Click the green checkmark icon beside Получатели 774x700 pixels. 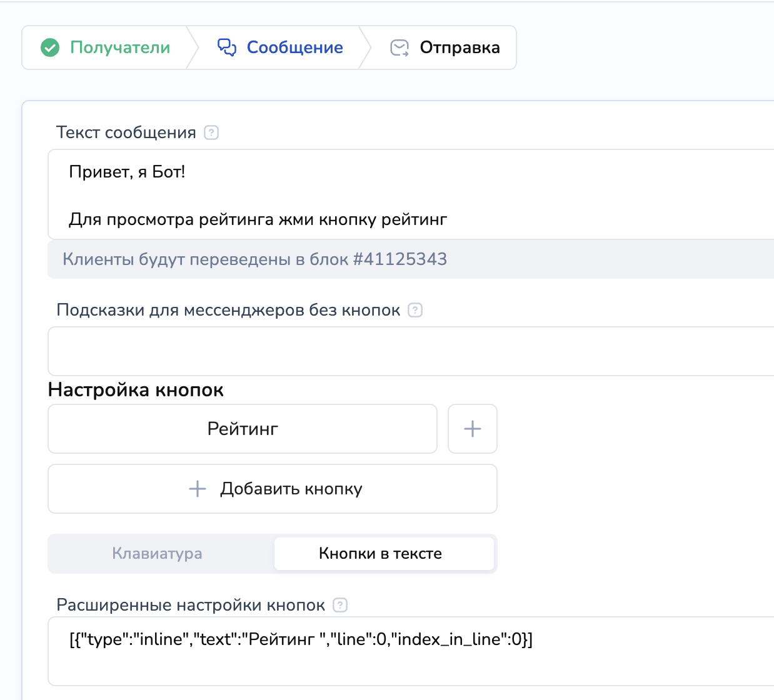pos(50,47)
